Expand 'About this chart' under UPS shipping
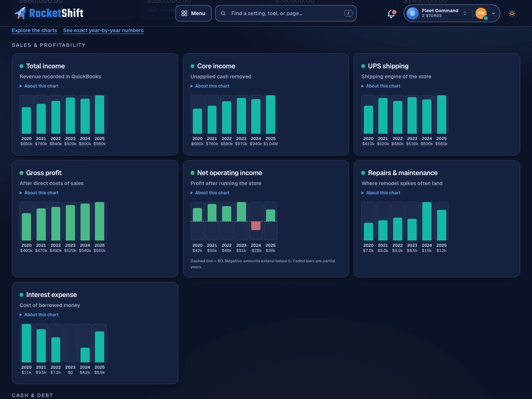The width and height of the screenshot is (532, 399). [x=381, y=86]
